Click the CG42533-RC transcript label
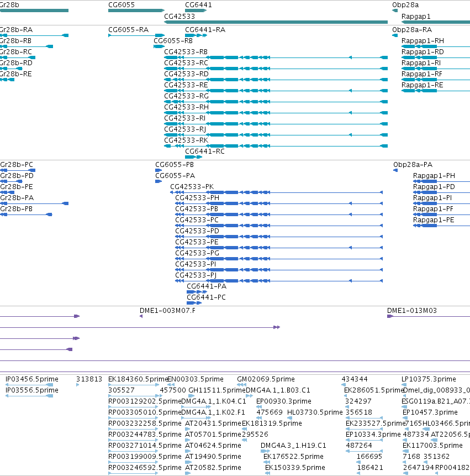This screenshot has height=476, width=470. coord(186,63)
